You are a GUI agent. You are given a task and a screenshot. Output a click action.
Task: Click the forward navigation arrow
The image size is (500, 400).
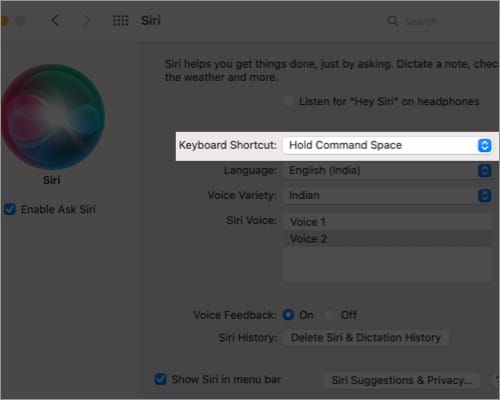pyautogui.click(x=86, y=21)
